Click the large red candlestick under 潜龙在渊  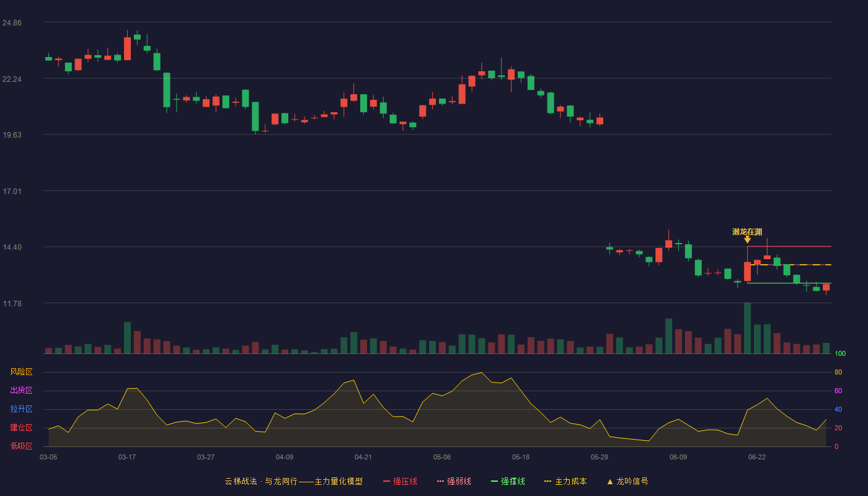(747, 272)
